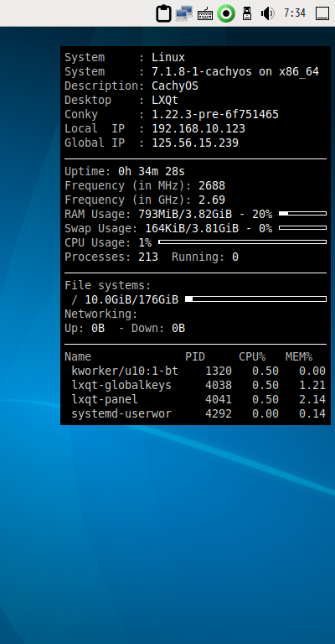Click the local IP 192.168.10.123
The width and height of the screenshot is (335, 644).
198,128
